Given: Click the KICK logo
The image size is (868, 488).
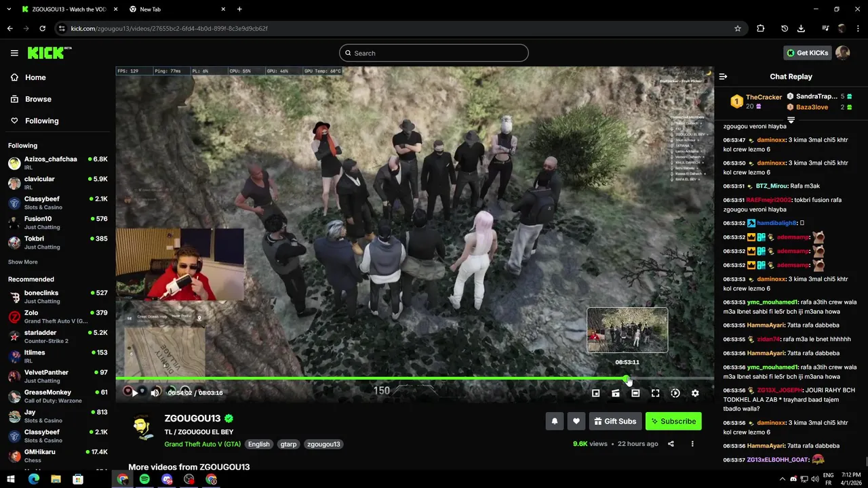Looking at the screenshot, I should (x=49, y=53).
